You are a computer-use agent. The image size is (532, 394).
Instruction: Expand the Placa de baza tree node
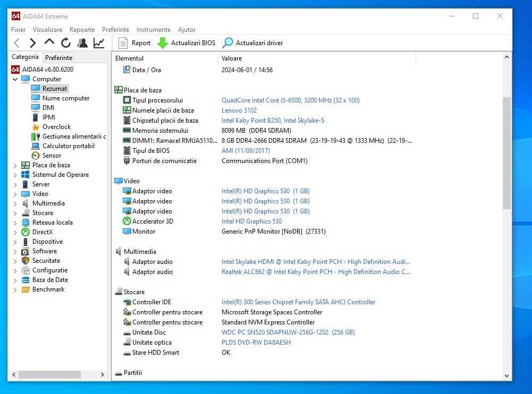click(15, 165)
